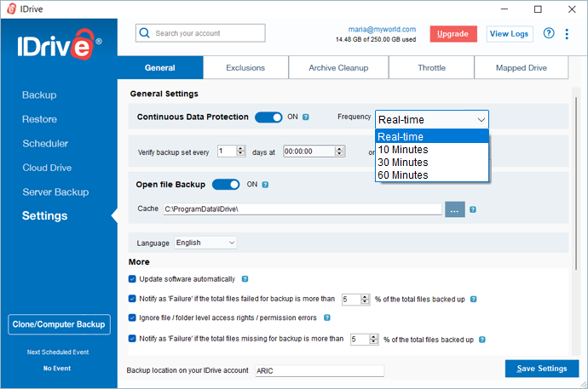Open Server Backup in sidebar
The height and width of the screenshot is (389, 588).
point(55,192)
